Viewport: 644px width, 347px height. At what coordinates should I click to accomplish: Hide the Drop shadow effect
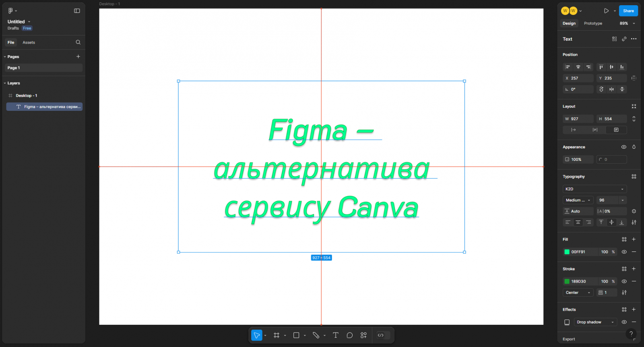624,322
